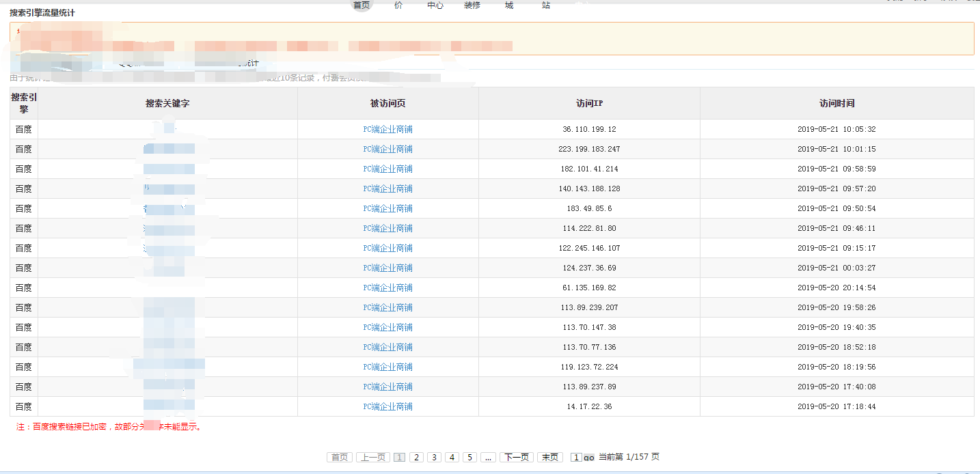Jump to page 3 in pagination

[434, 458]
